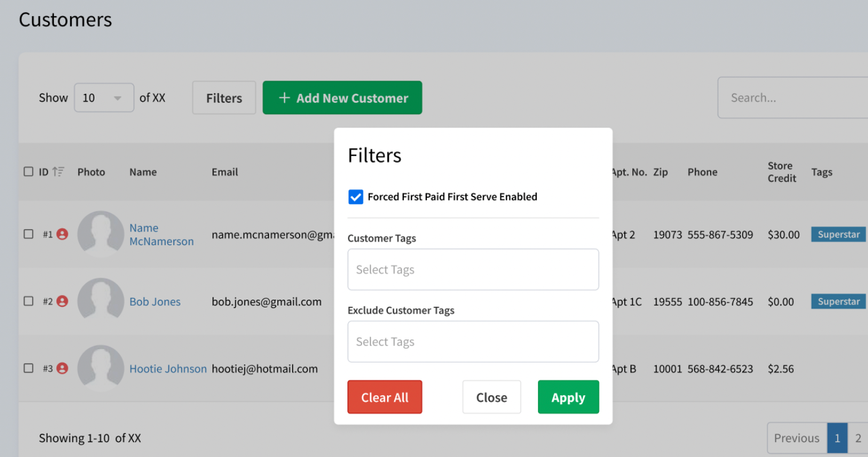The image size is (868, 457).
Task: Click the Clear All button
Action: (385, 397)
